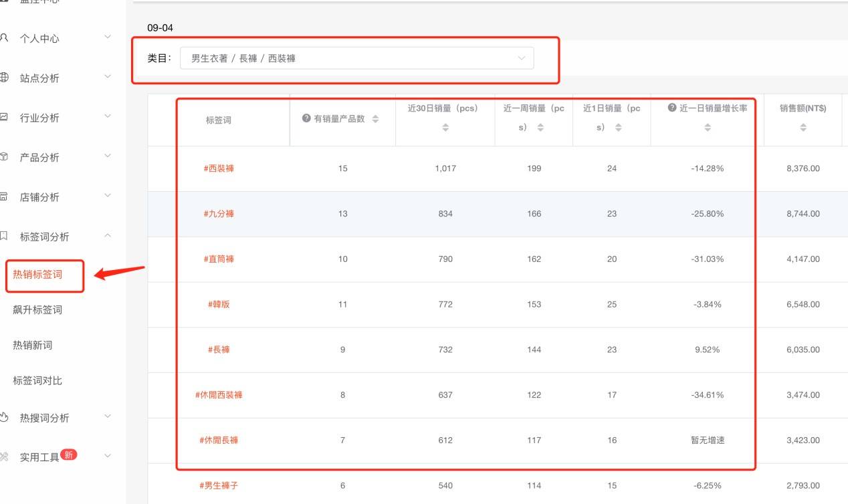Click help icon beside 有销量产品数
Viewport: 848px width, 504px height.
(x=306, y=118)
